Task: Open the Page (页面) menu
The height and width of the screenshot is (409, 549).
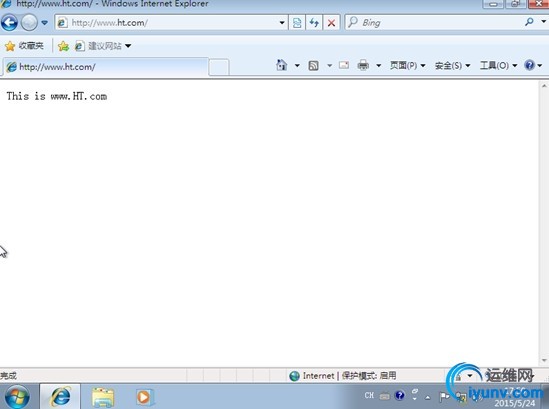Action: click(408, 65)
